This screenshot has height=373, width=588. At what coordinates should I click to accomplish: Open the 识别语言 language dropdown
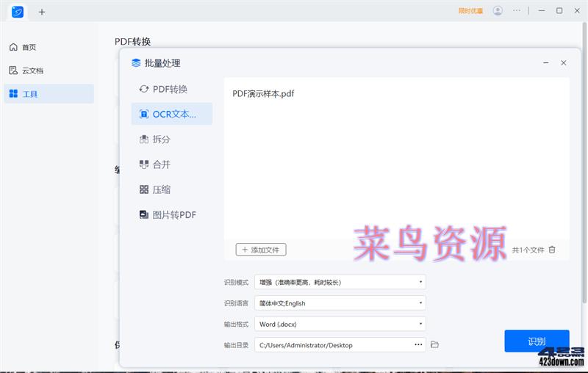pos(340,303)
